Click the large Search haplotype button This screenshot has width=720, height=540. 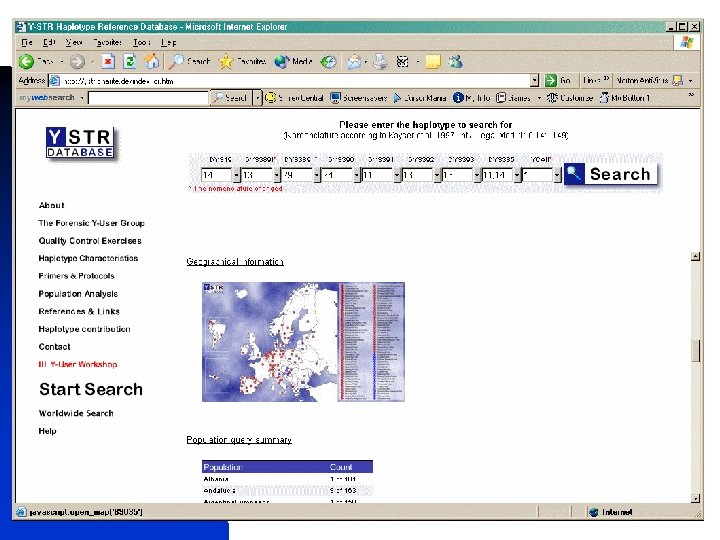point(610,174)
